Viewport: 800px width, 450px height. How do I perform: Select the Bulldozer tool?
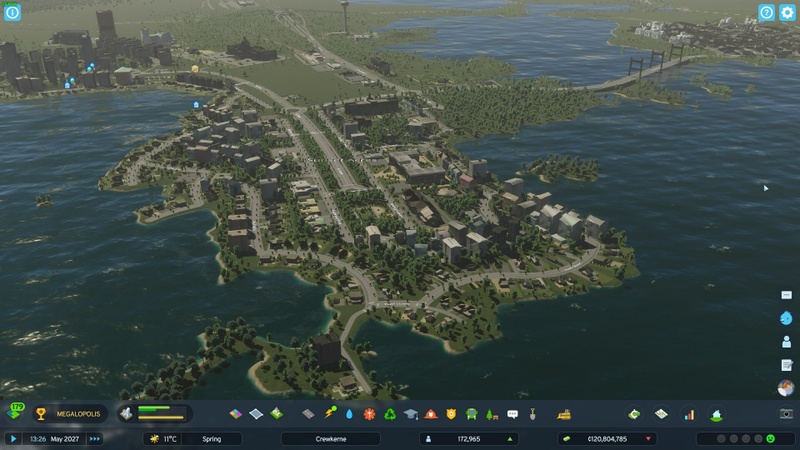point(564,414)
